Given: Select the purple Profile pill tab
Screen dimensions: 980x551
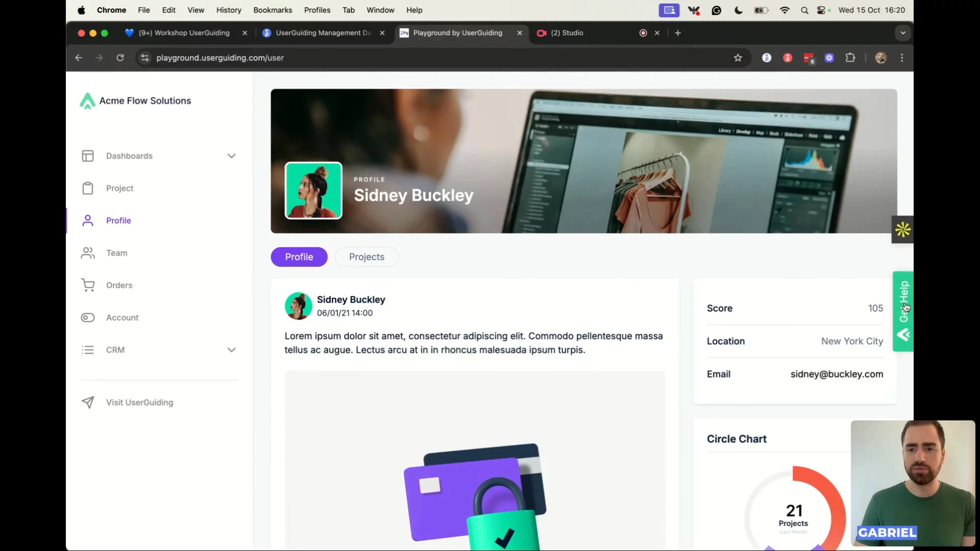Looking at the screenshot, I should (x=299, y=257).
